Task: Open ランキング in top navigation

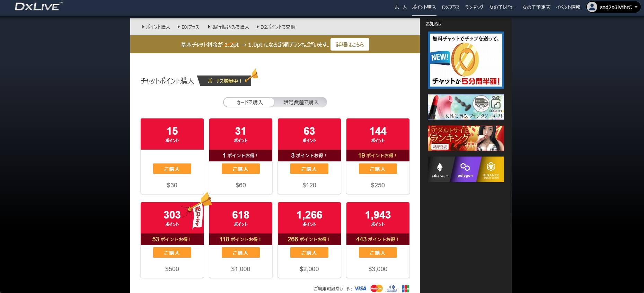Action: coord(474,7)
